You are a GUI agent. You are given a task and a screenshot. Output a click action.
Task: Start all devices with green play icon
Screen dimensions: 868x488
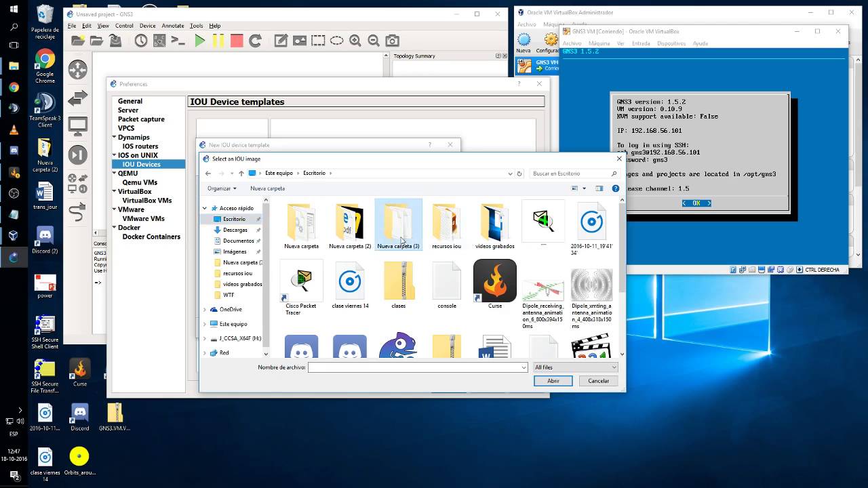[199, 41]
